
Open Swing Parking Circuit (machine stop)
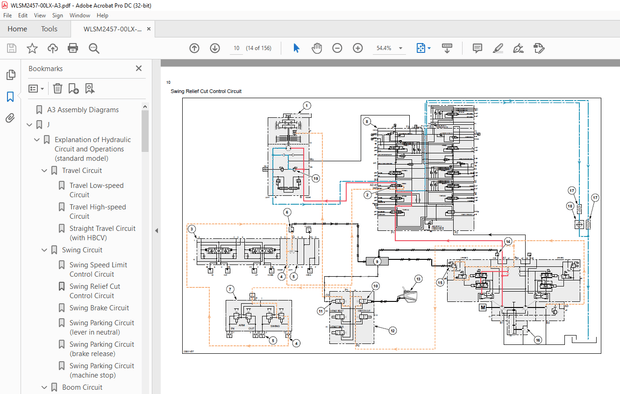click(x=102, y=370)
